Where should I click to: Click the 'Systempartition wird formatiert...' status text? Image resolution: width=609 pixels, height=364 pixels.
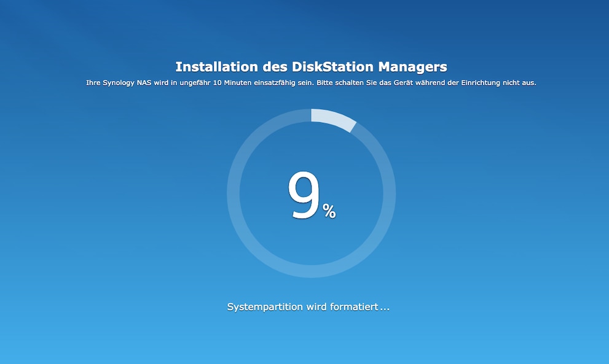pyautogui.click(x=308, y=307)
